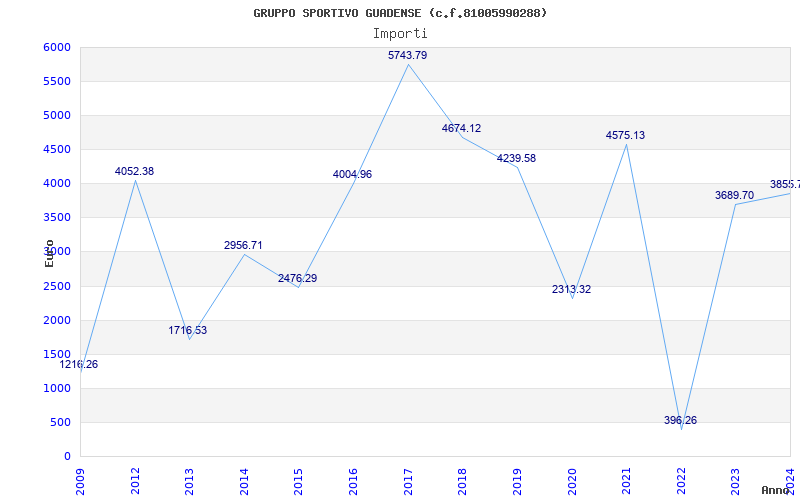800x500 pixels.
Task: Click the 2956.71 value label
Action: (243, 245)
